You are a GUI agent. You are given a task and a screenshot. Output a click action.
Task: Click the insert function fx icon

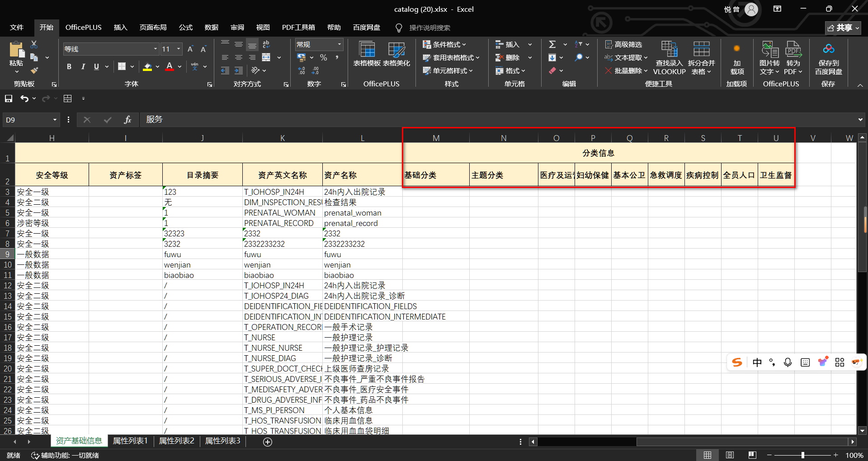[x=127, y=120]
